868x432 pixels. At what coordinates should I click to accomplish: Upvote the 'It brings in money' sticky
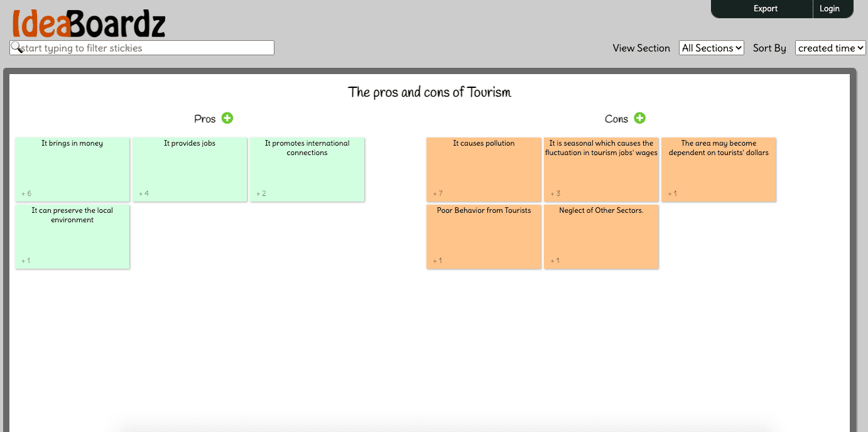(26, 193)
